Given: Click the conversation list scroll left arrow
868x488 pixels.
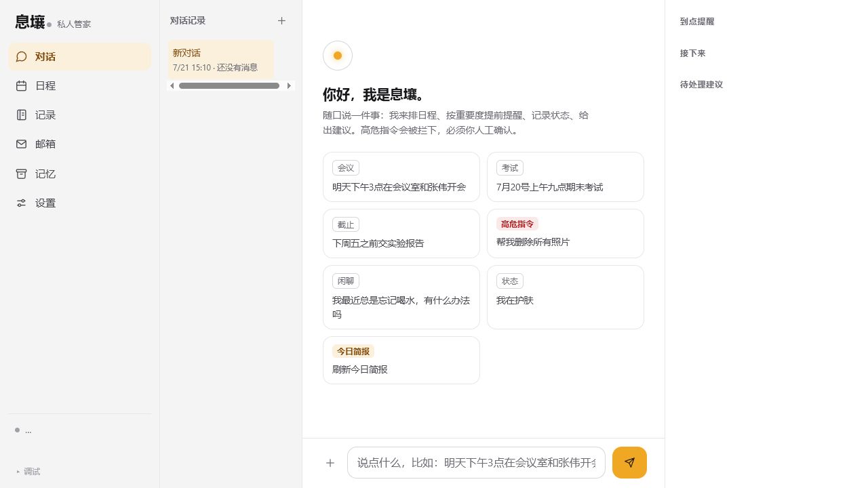Looking at the screenshot, I should (172, 86).
